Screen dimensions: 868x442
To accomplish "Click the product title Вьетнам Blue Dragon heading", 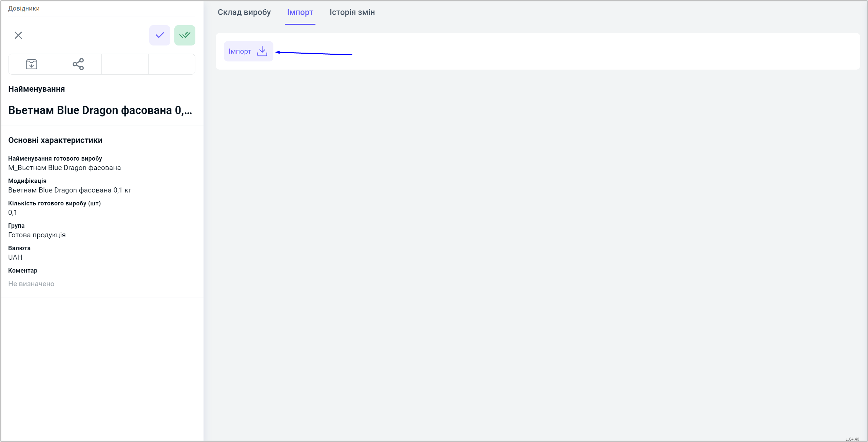I will [x=100, y=110].
